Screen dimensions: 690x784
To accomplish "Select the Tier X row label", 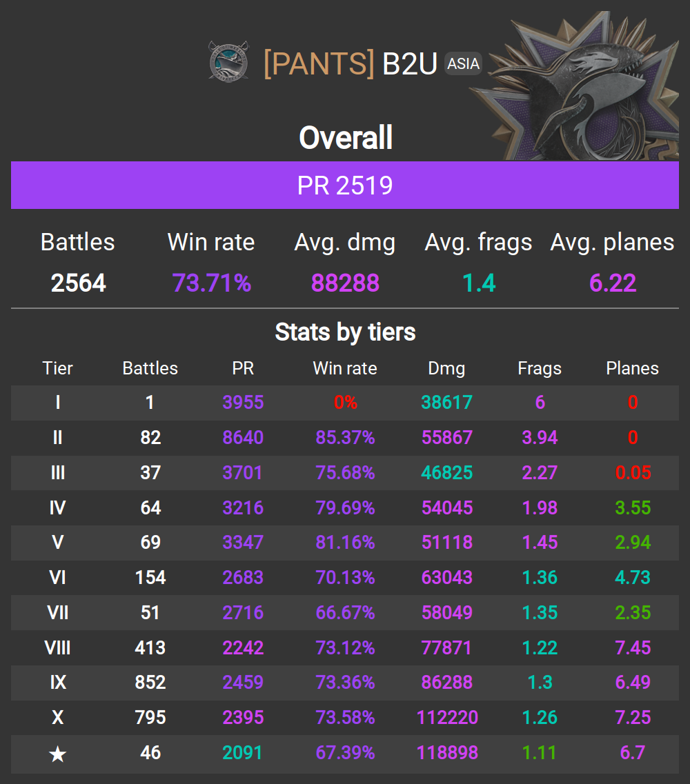I will [x=58, y=717].
